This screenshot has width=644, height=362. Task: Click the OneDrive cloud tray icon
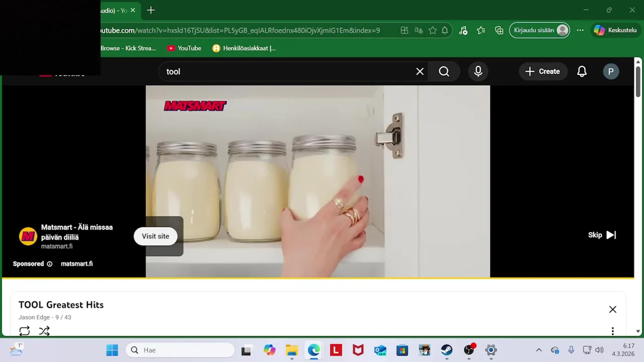(555, 350)
